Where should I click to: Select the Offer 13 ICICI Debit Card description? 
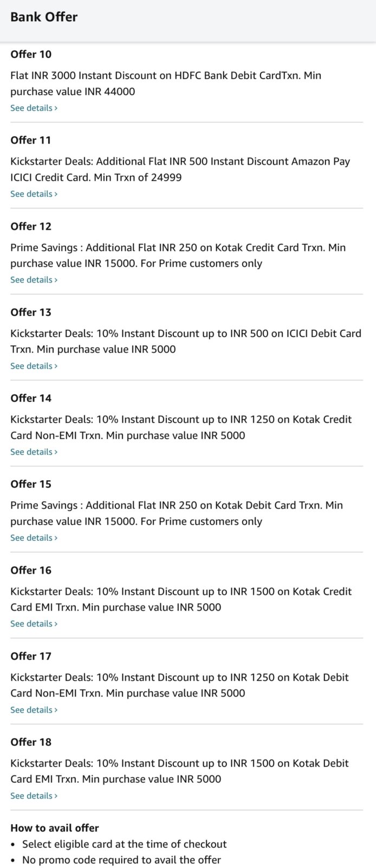(x=186, y=341)
